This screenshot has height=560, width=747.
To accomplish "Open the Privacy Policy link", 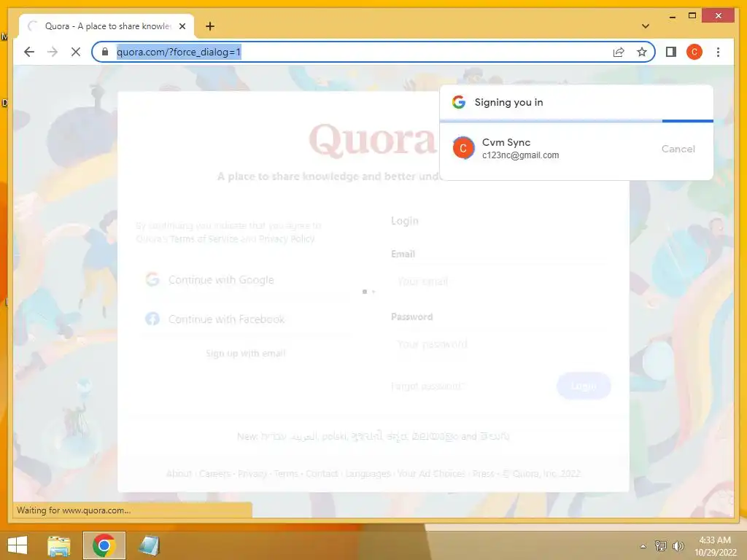I will pyautogui.click(x=287, y=238).
